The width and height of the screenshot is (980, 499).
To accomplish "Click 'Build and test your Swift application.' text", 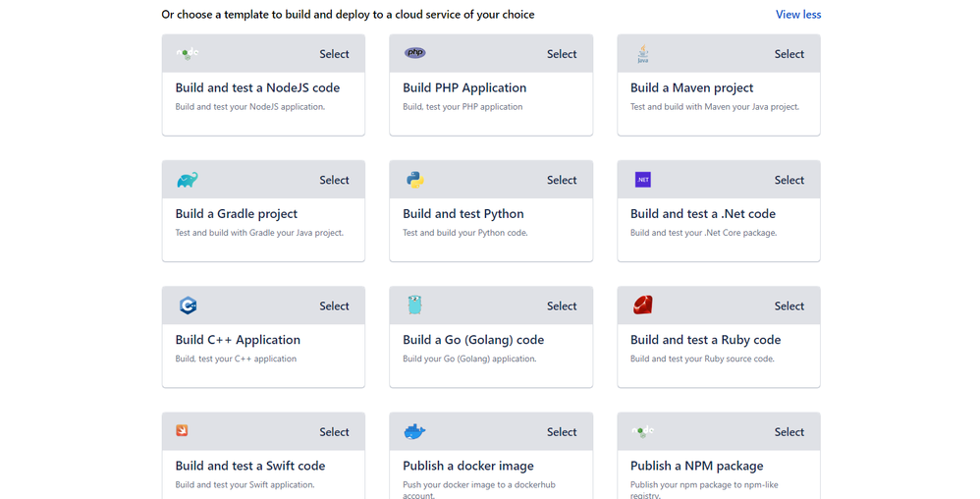I will [245, 484].
